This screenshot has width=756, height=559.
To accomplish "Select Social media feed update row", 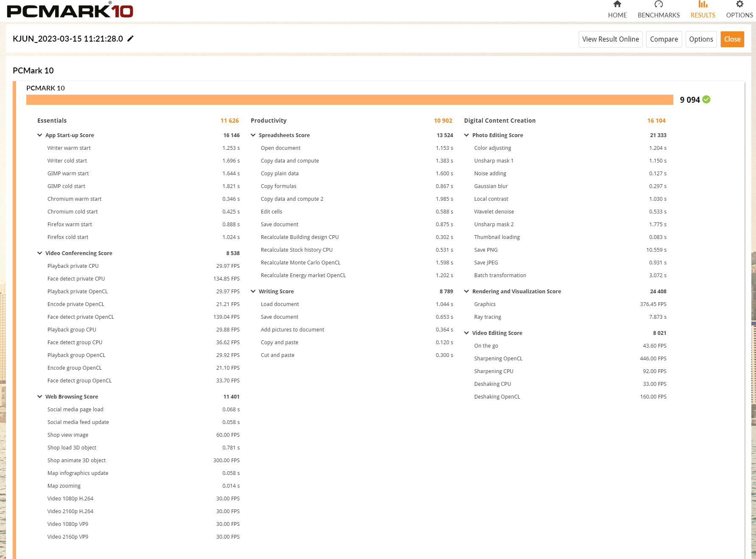I will pos(143,422).
